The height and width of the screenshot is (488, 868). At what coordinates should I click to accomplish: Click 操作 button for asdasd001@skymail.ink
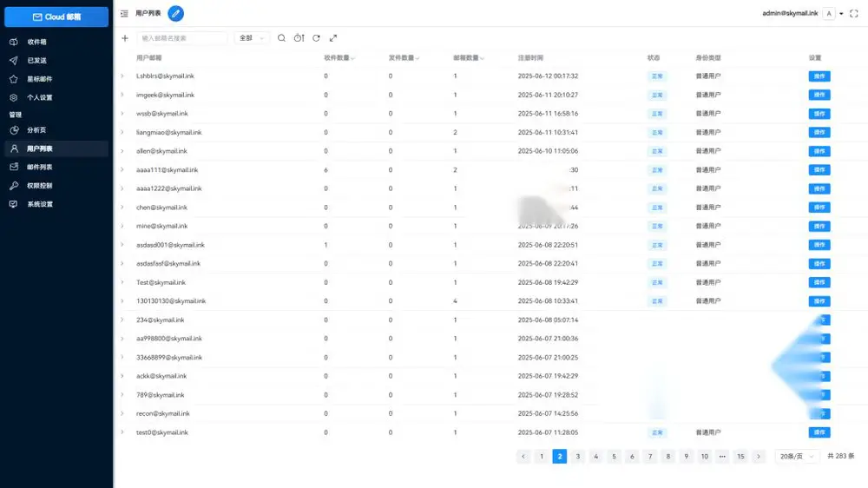[819, 245]
